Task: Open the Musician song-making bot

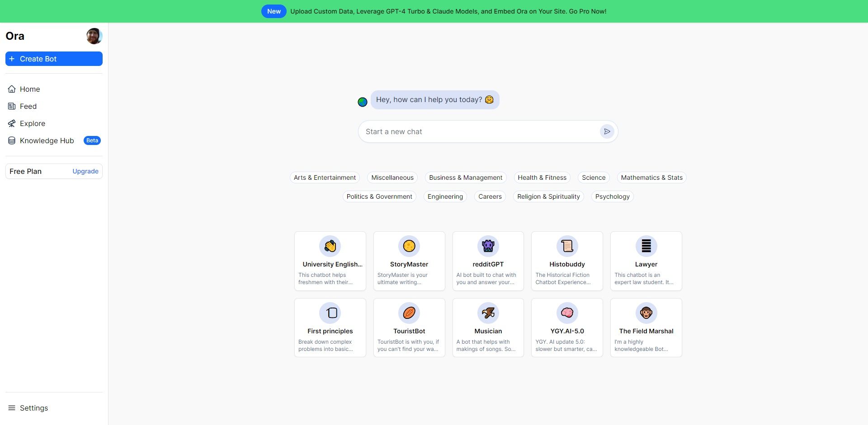Action: point(488,327)
